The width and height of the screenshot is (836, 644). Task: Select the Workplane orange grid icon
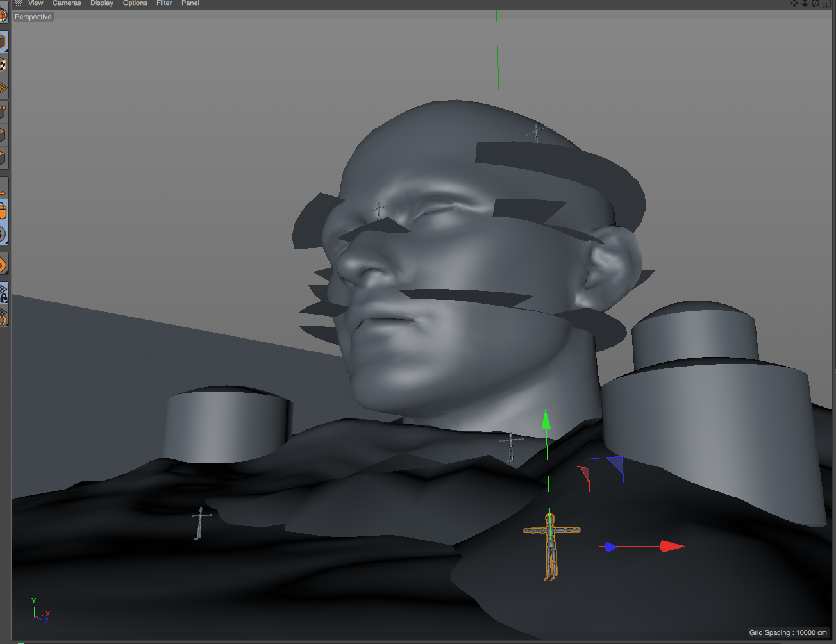[3, 88]
